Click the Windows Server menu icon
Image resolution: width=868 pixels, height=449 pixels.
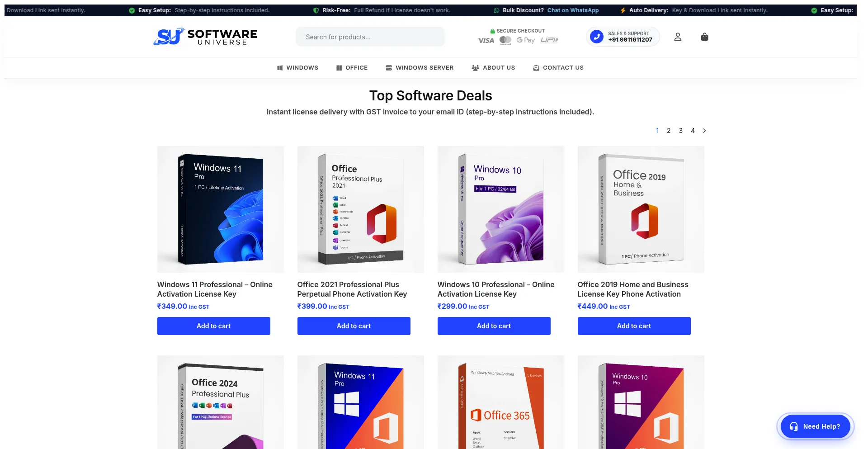point(389,68)
